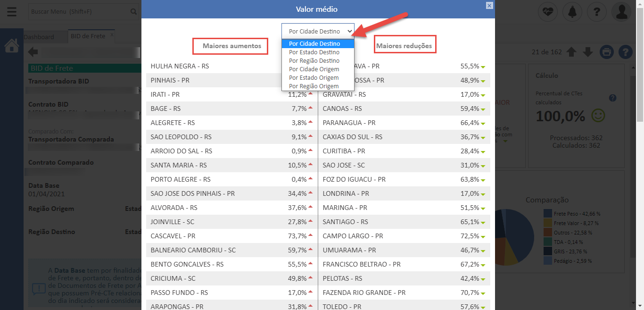Click the BALNEARIO CAMBORIU - SC row
This screenshot has height=310, width=644.
[232, 250]
